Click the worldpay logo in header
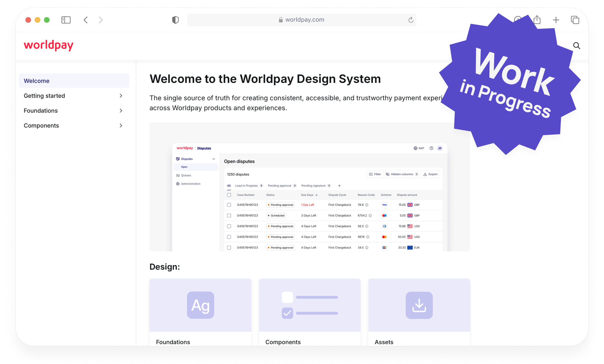The height and width of the screenshot is (364, 604). tap(49, 45)
